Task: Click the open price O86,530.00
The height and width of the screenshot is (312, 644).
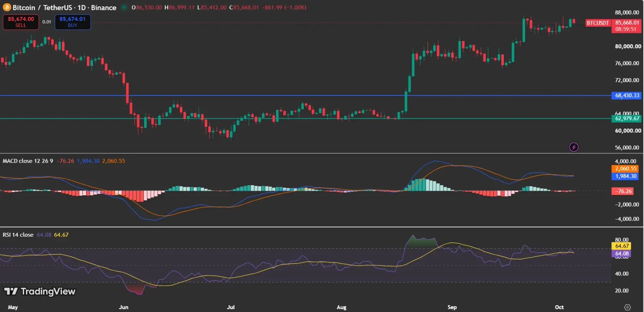Action: click(147, 7)
